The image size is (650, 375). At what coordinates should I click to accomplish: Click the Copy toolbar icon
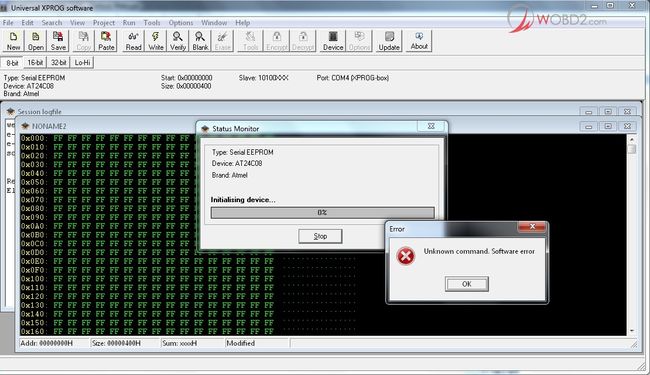click(x=83, y=41)
